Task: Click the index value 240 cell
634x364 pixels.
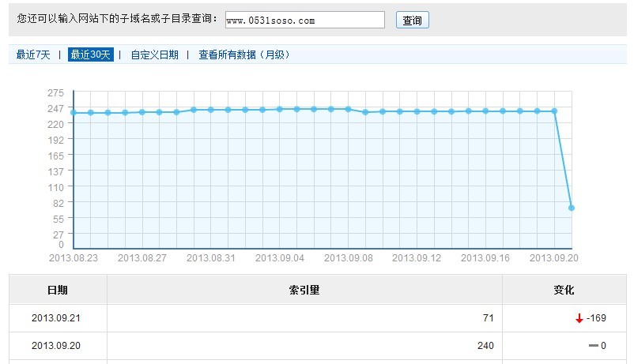Action: click(x=304, y=345)
